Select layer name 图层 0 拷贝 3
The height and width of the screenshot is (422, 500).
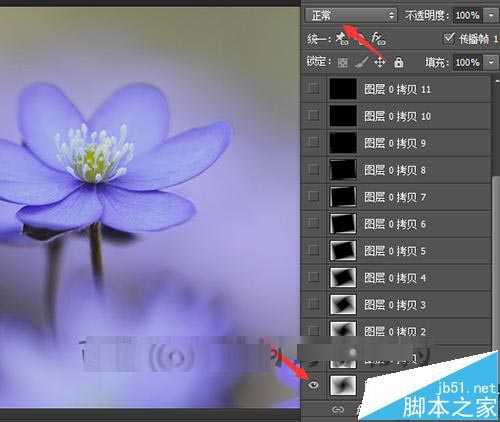coord(395,305)
